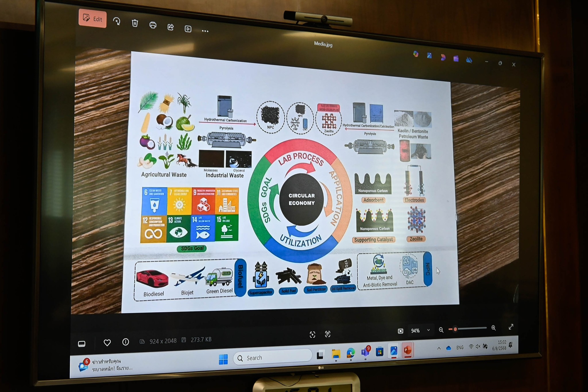Switch input language via ENG indicator
Viewport: 588px width, 392px height.
[x=460, y=347]
